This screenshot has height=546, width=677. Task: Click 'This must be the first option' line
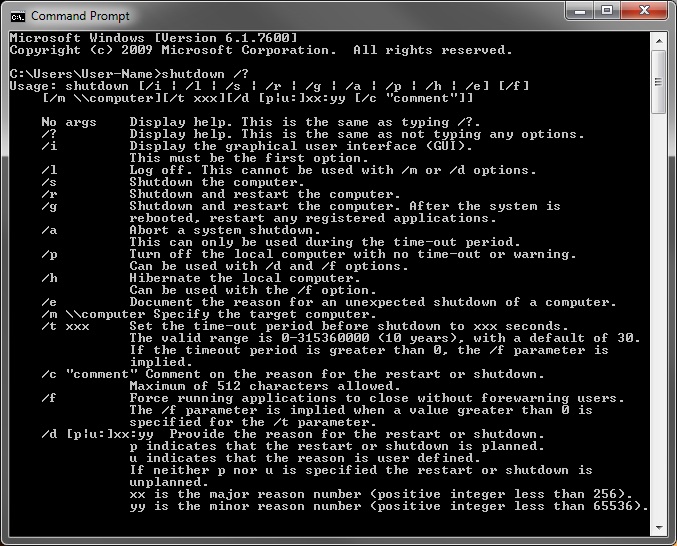(x=249, y=158)
